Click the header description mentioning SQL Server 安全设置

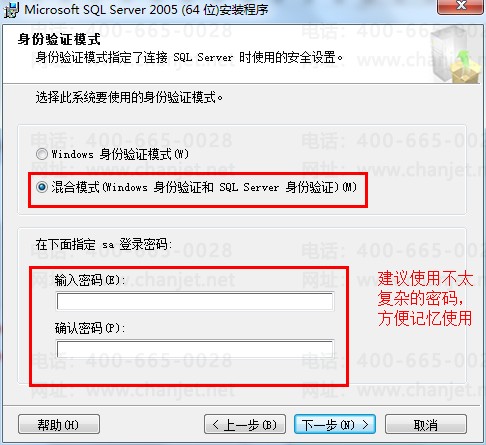click(189, 57)
